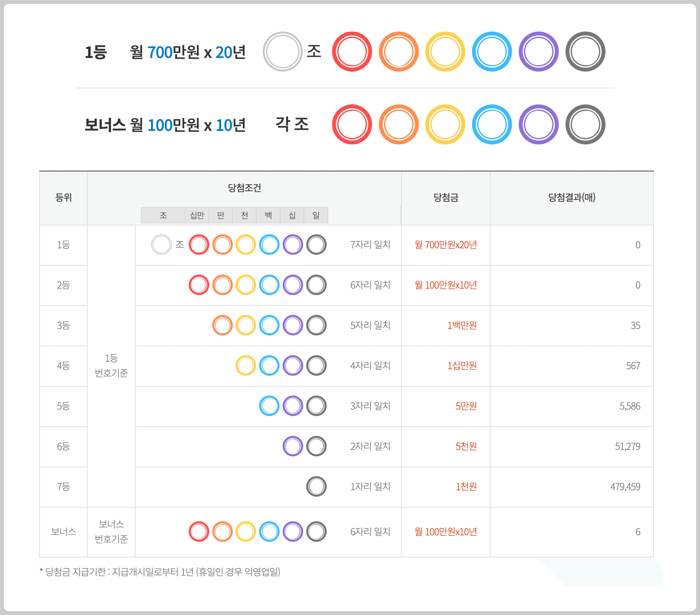Click the winner count 567
Image resolution: width=700 pixels, height=615 pixels.
(633, 366)
